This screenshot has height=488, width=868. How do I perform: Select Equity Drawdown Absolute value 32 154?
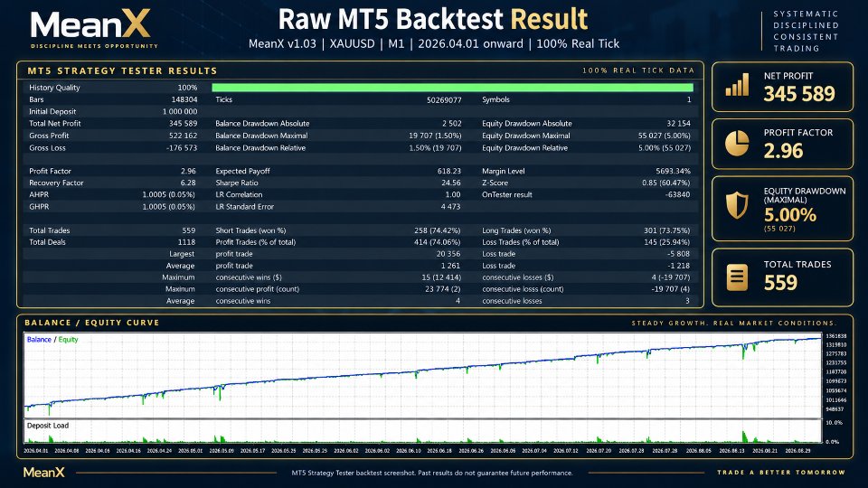pos(679,124)
